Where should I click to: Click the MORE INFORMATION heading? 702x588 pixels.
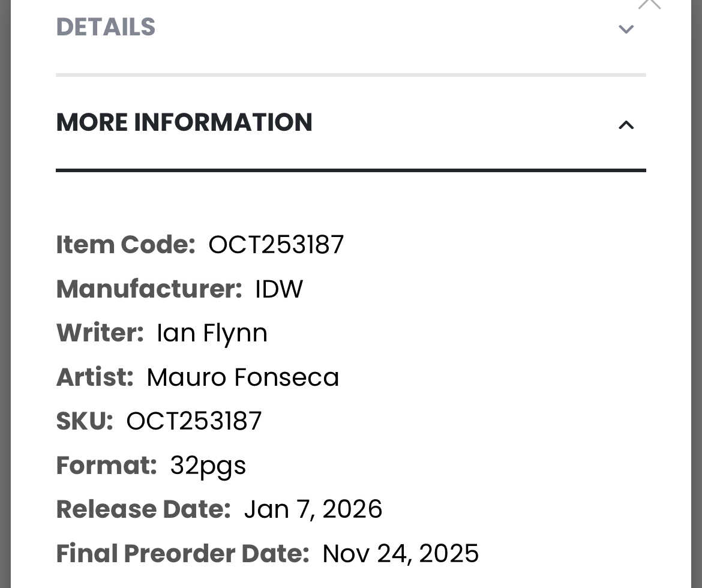click(184, 122)
